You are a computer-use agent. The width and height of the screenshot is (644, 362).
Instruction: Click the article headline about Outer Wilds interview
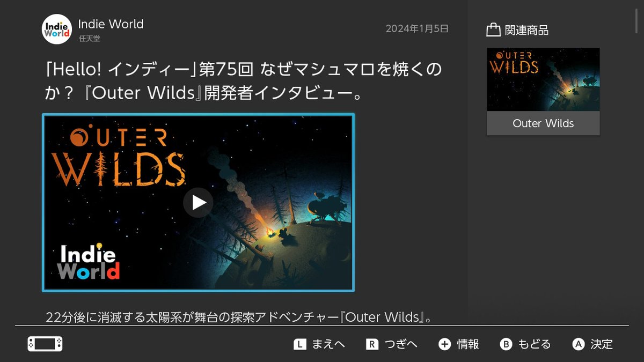(x=244, y=82)
